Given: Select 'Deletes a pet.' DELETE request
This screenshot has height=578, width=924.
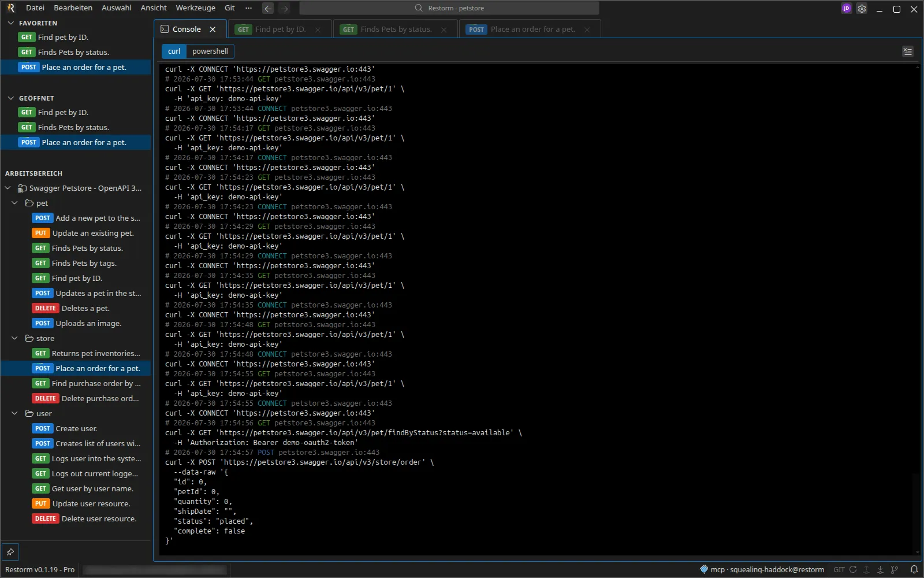Looking at the screenshot, I should click(x=76, y=309).
